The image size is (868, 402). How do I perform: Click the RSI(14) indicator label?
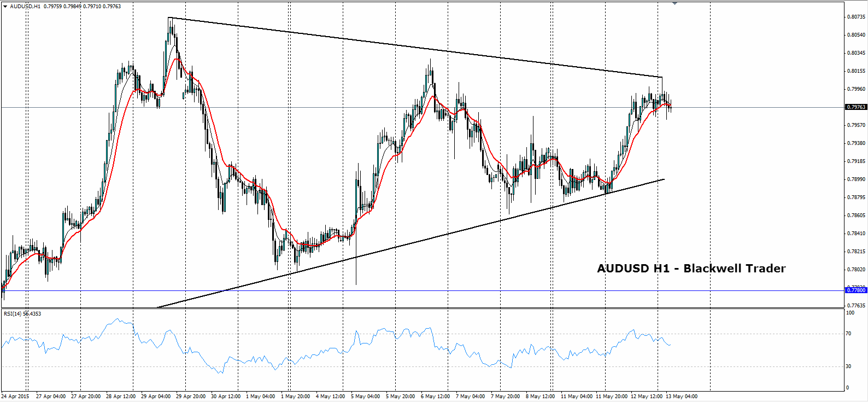pos(22,314)
